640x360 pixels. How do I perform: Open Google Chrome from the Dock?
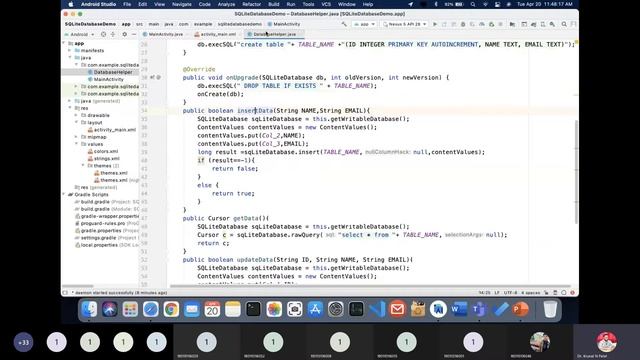coord(171,309)
